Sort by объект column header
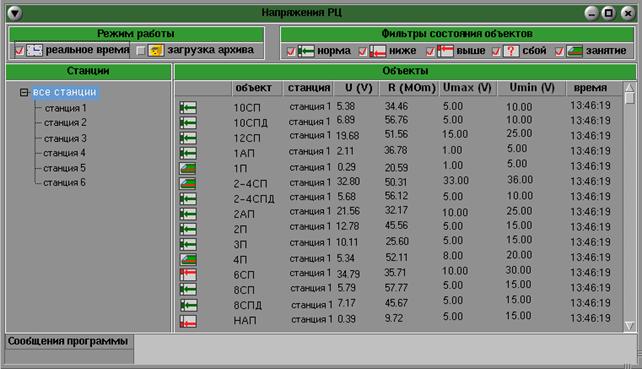 pos(258,88)
